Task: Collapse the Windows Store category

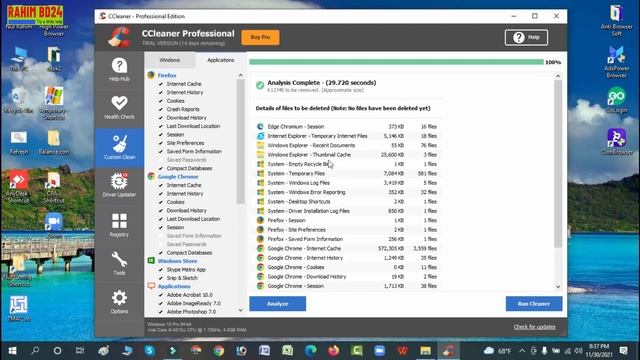Action: pos(177,261)
